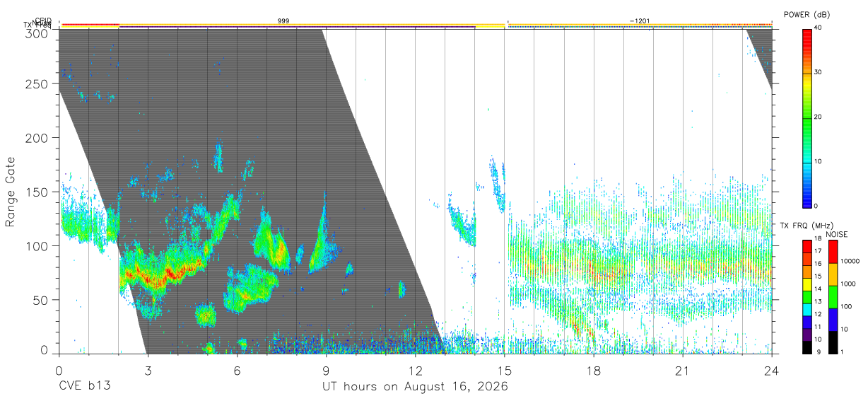Image resolution: width=868 pixels, height=401 pixels.
Task: Click the "18" UT hour axis label
Action: click(594, 371)
